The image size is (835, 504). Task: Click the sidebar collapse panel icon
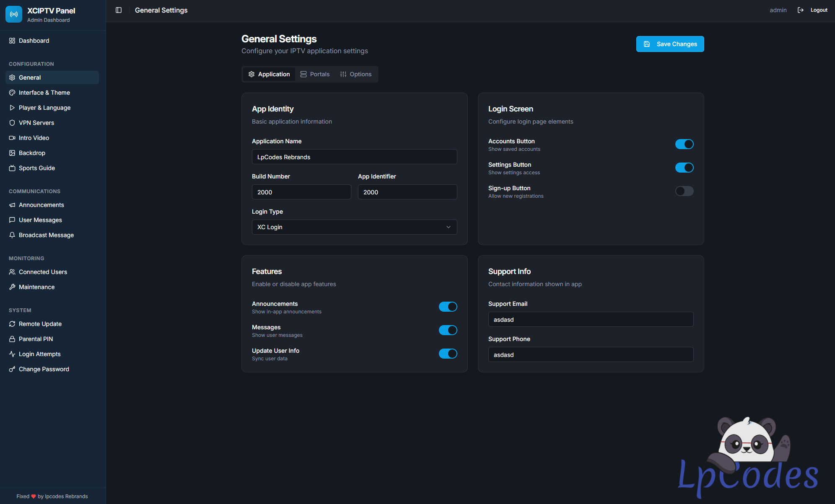pos(119,10)
